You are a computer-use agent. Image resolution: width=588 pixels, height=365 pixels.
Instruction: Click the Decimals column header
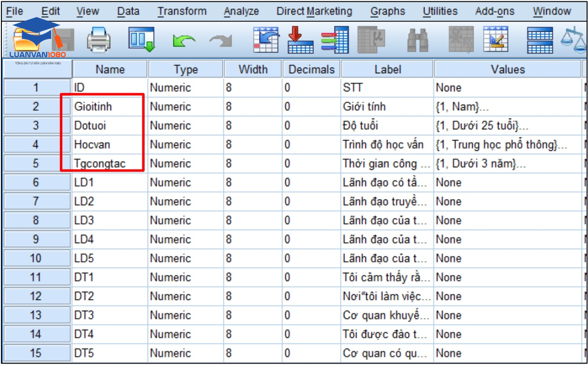(312, 70)
